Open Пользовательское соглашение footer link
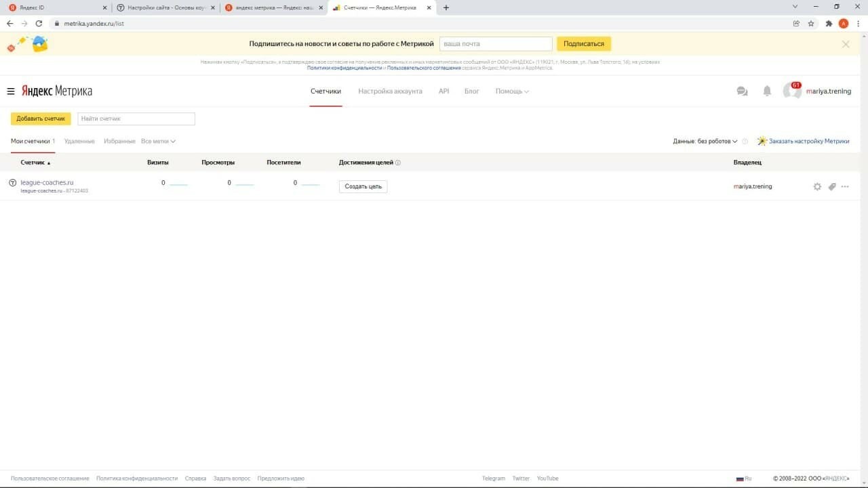This screenshot has height=488, width=868. point(50,479)
